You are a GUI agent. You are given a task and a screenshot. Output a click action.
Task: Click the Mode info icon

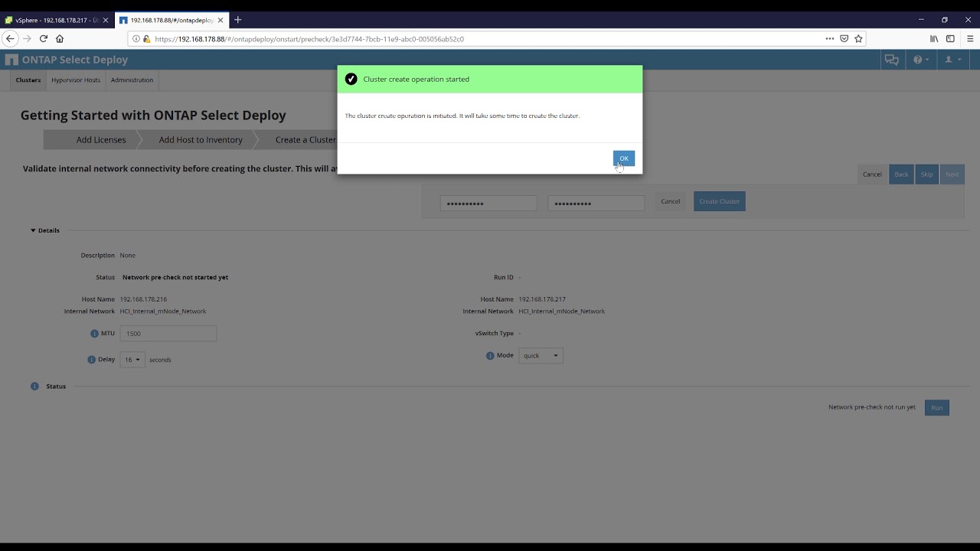(489, 355)
